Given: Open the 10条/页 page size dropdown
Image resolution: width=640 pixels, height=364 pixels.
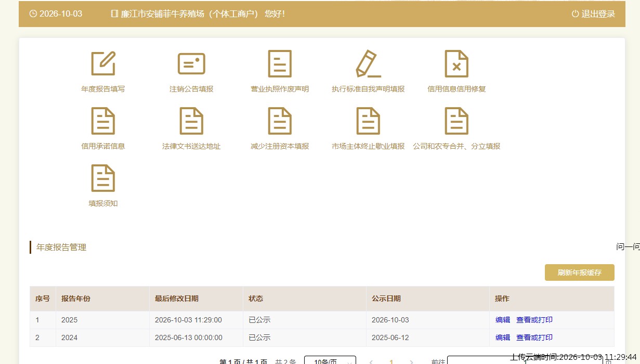Looking at the screenshot, I should [330, 361].
